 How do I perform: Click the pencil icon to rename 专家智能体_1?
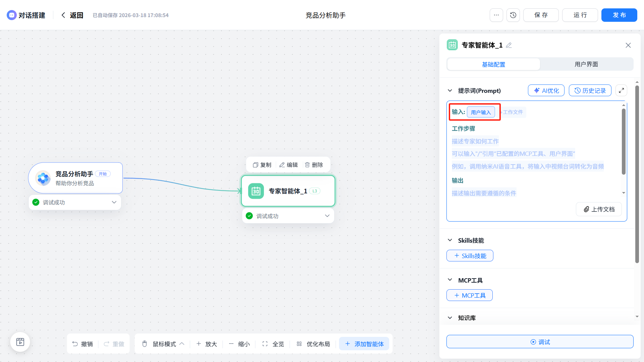coord(509,45)
